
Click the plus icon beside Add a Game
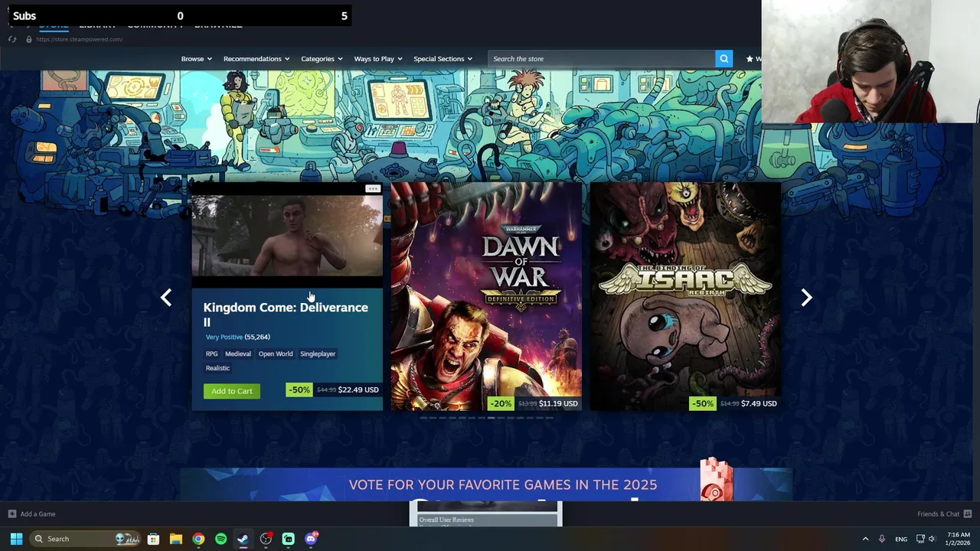12,514
